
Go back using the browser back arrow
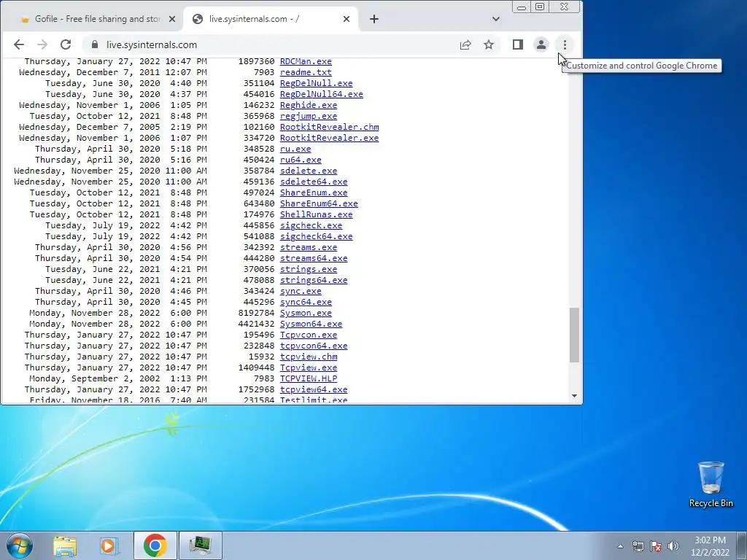pyautogui.click(x=19, y=44)
